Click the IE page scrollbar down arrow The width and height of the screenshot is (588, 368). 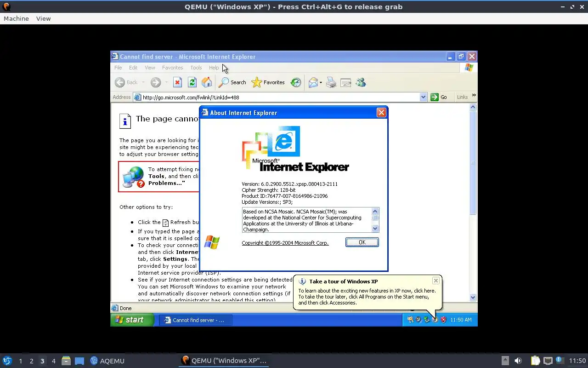pyautogui.click(x=473, y=298)
